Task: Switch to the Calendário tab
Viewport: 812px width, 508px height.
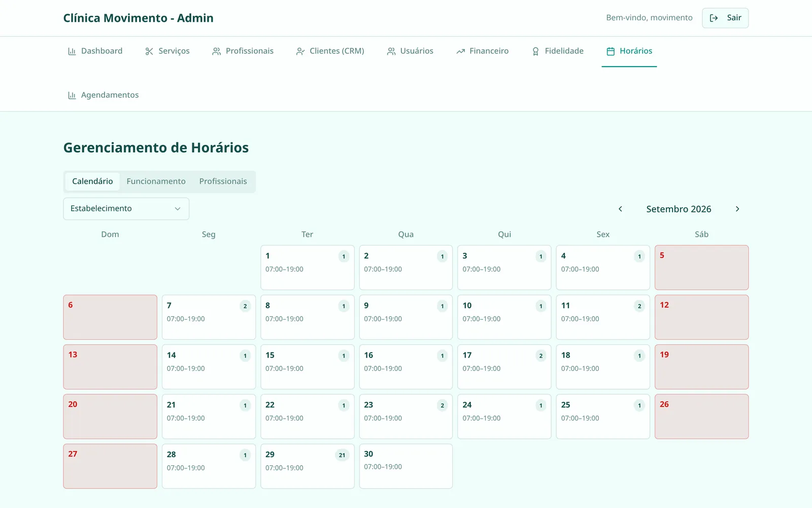Action: 92,181
